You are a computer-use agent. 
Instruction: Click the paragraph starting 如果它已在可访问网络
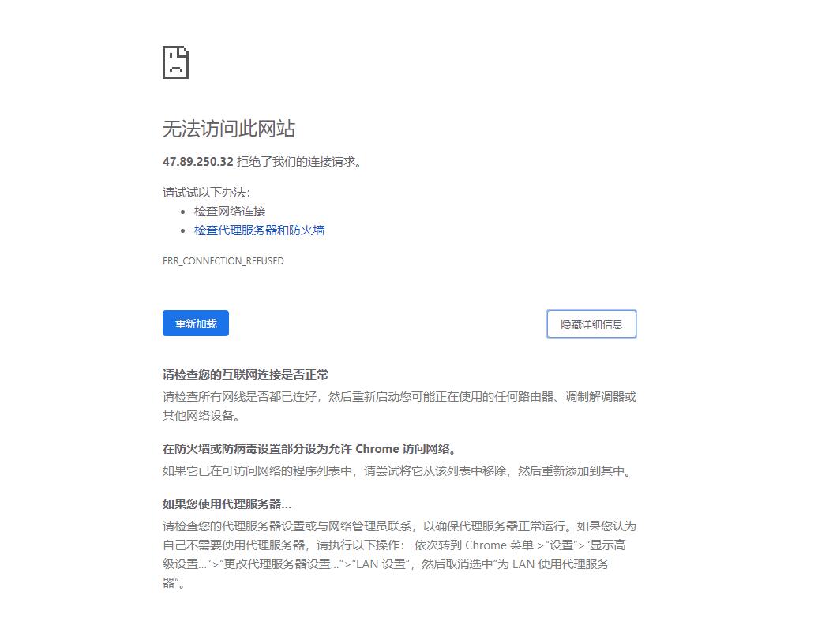(398, 470)
